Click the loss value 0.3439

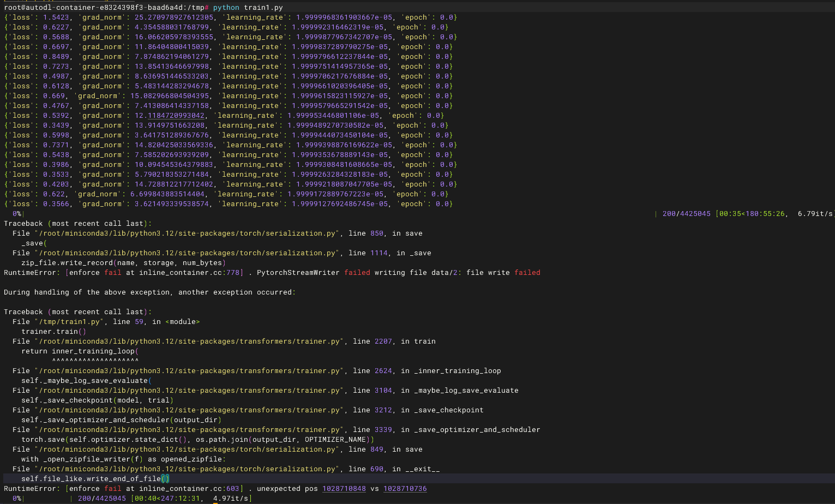pos(56,125)
